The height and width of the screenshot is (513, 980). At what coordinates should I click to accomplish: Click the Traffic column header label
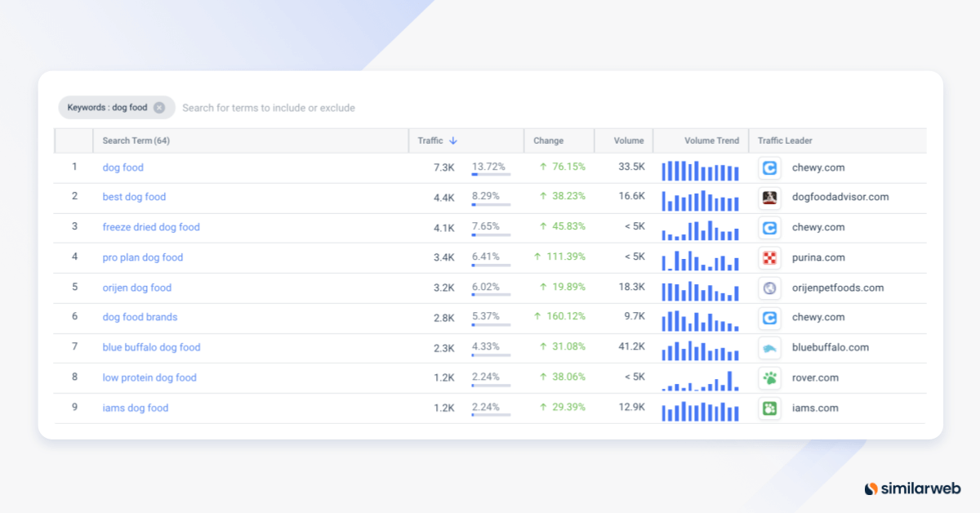(x=430, y=141)
